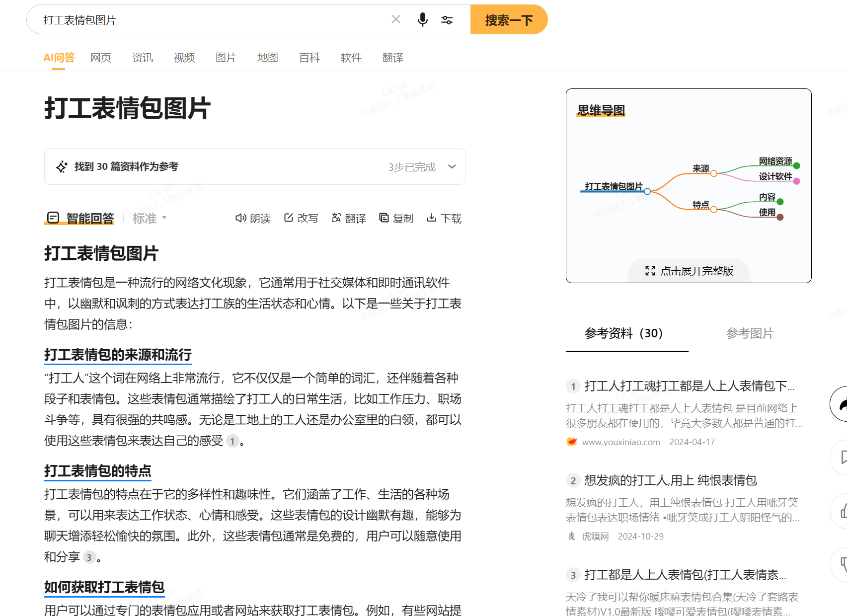Open the 资讯 tab
This screenshot has height=616, width=847.
coord(143,58)
